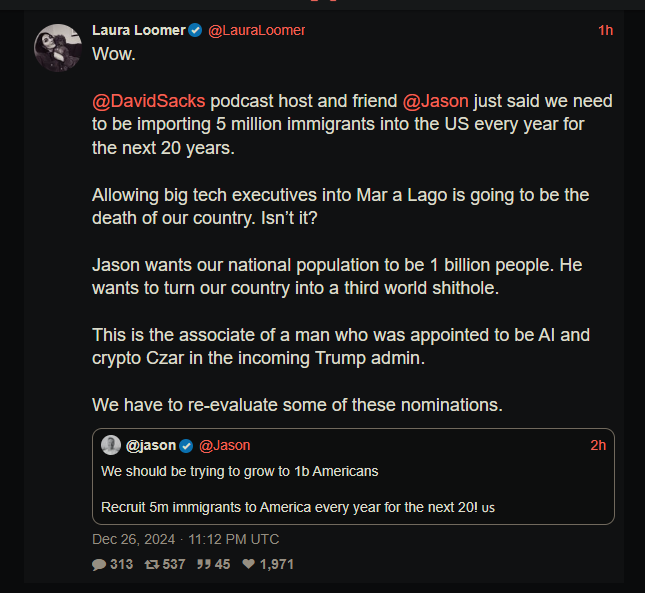Visit the @LauraLoomer handle link
645x593 pixels.
click(x=256, y=31)
